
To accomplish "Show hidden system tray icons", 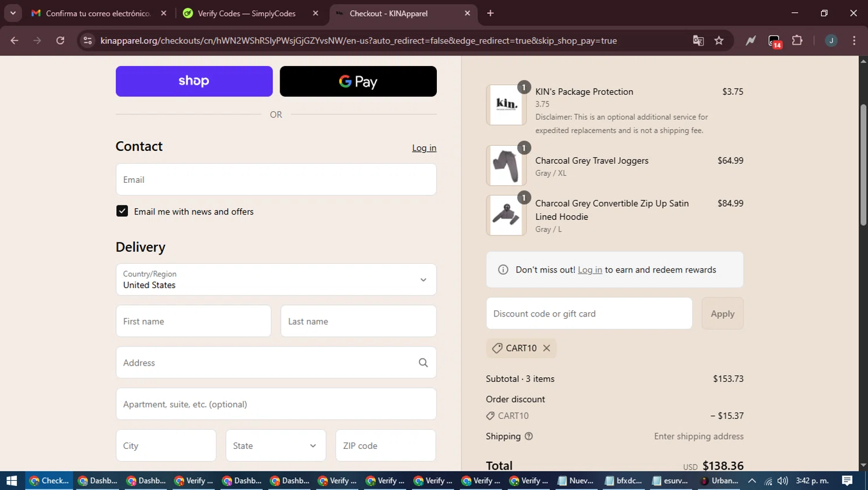I will [752, 481].
